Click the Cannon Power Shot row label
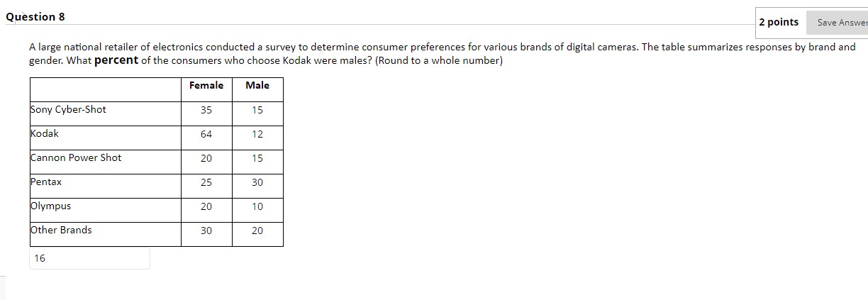The width and height of the screenshot is (868, 300). tap(76, 157)
